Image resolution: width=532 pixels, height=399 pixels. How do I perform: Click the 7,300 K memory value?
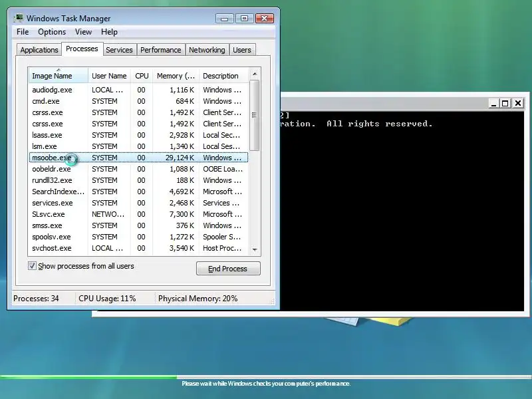point(182,214)
